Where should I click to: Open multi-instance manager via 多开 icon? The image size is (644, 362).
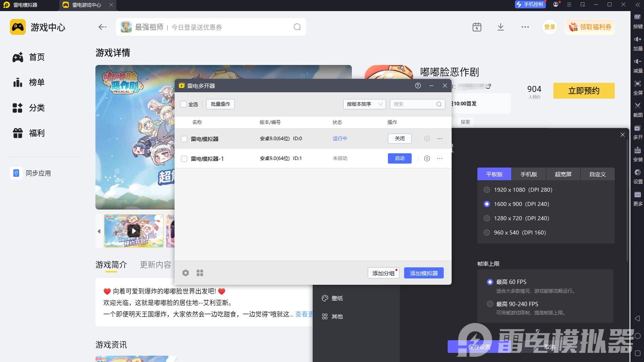pos(638,132)
